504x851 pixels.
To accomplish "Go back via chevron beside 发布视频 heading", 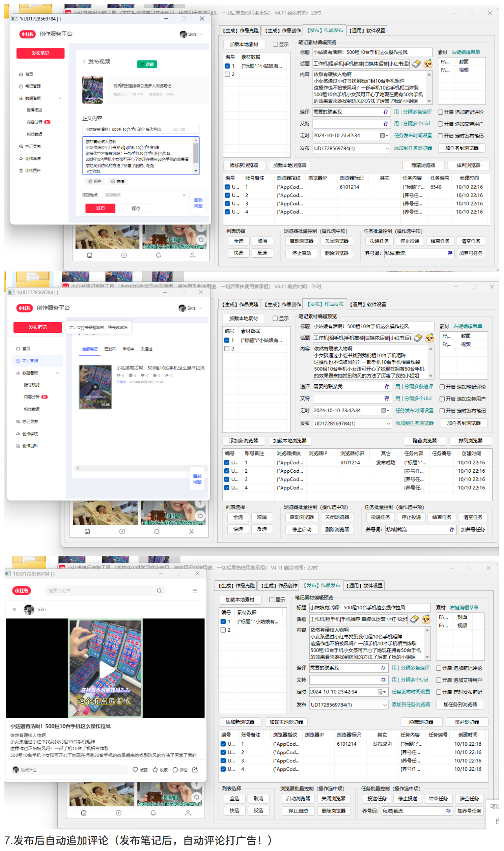I will [x=84, y=61].
